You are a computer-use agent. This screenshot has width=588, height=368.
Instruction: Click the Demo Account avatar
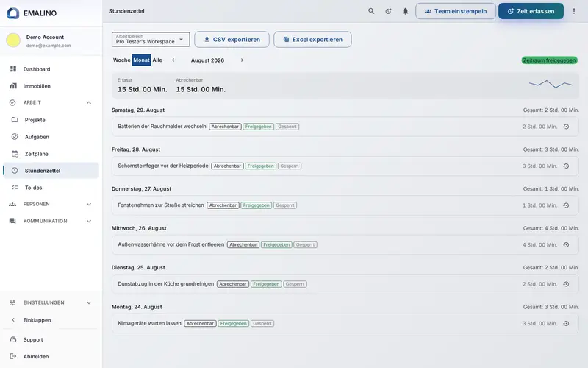[13, 40]
